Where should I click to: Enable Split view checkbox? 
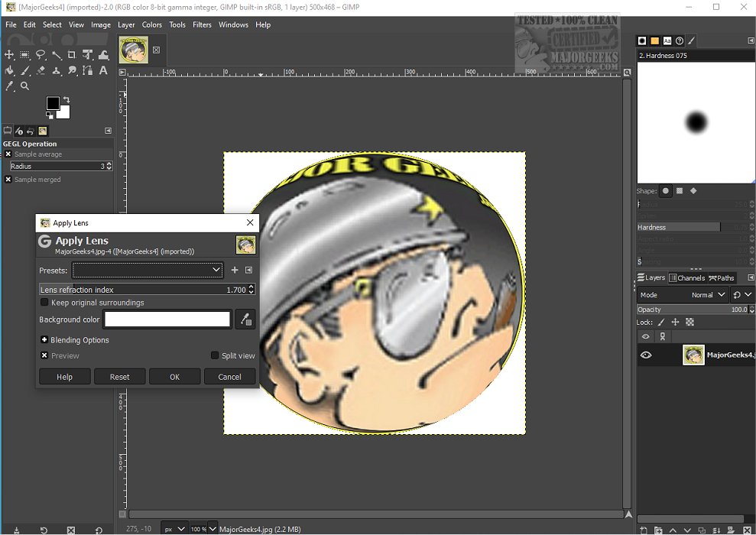[x=215, y=355]
